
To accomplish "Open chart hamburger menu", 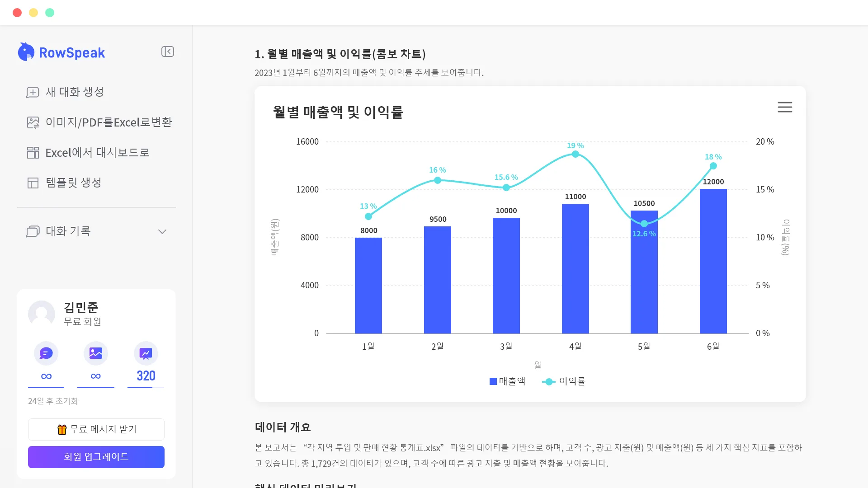I will coord(785,107).
